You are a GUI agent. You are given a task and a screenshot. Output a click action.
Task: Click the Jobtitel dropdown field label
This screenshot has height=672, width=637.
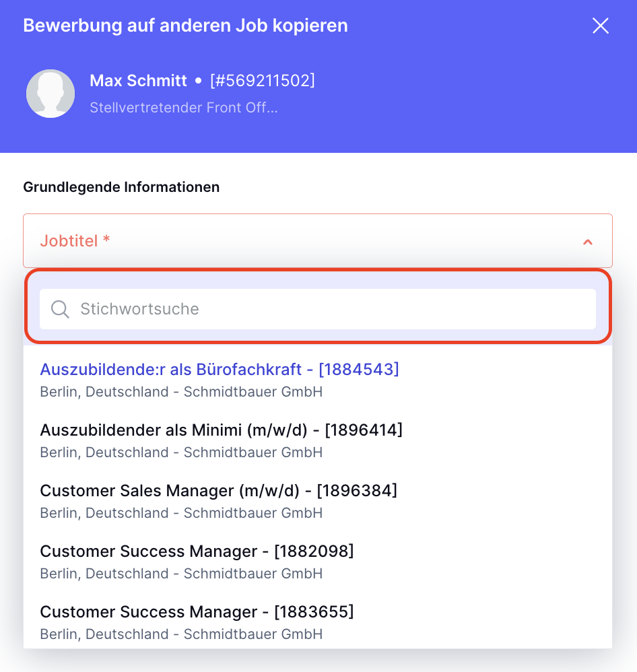point(75,241)
